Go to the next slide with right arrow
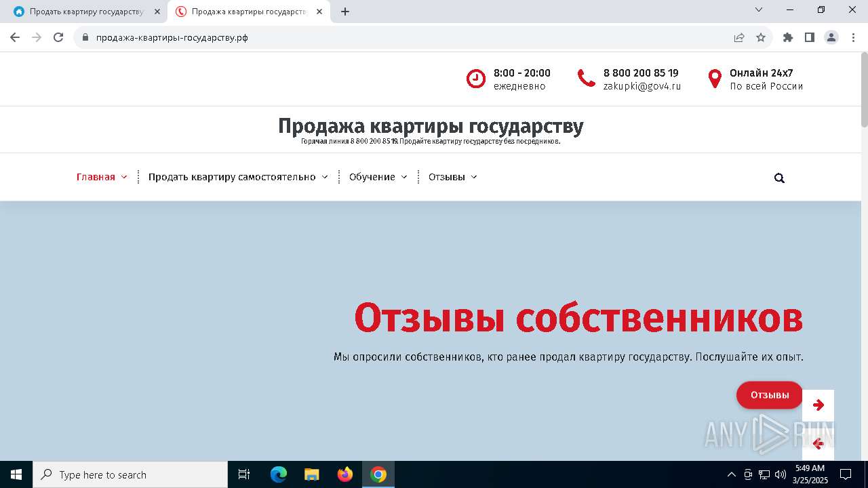The image size is (868, 488). coord(818,405)
